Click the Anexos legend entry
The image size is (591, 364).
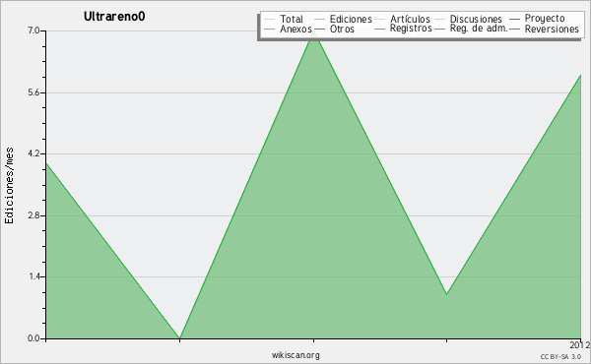[295, 29]
